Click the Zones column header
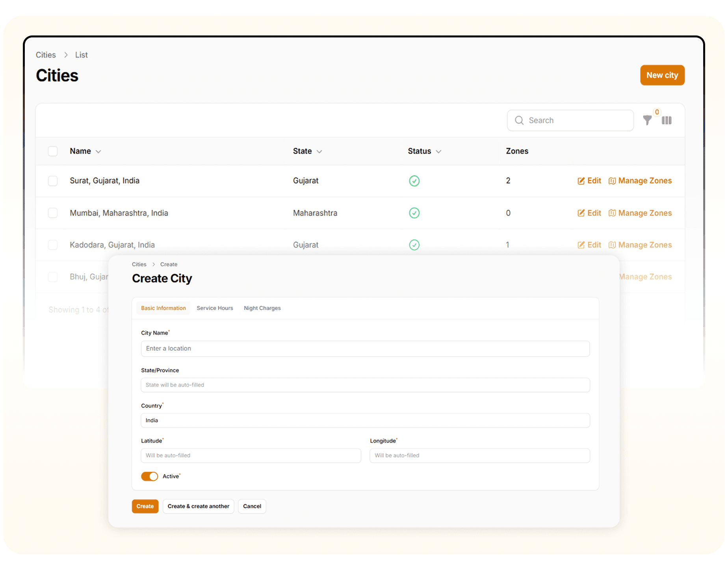728x570 pixels. 517,151
